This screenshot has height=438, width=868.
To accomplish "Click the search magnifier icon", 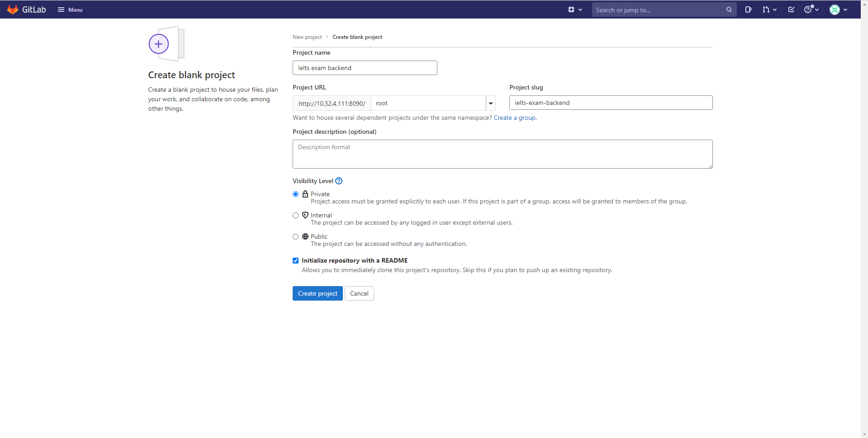I will tap(729, 9).
